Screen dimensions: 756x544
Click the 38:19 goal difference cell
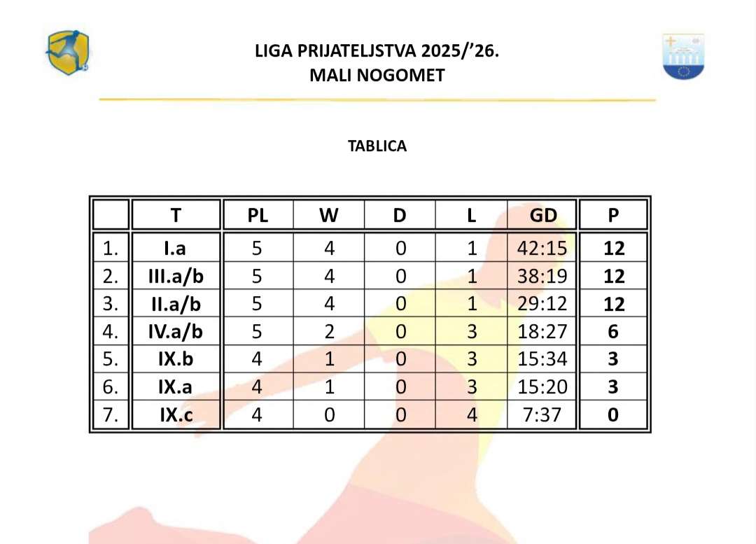pos(542,277)
